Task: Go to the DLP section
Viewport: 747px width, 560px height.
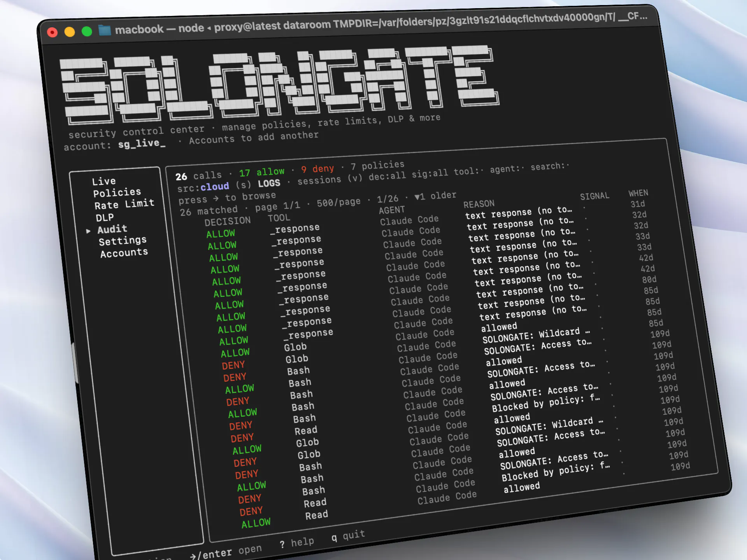Action: coord(105,217)
